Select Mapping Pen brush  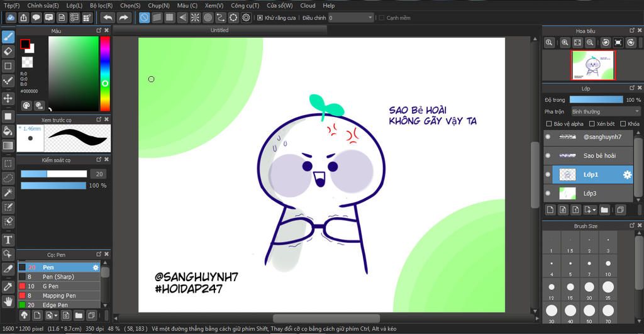click(58, 296)
